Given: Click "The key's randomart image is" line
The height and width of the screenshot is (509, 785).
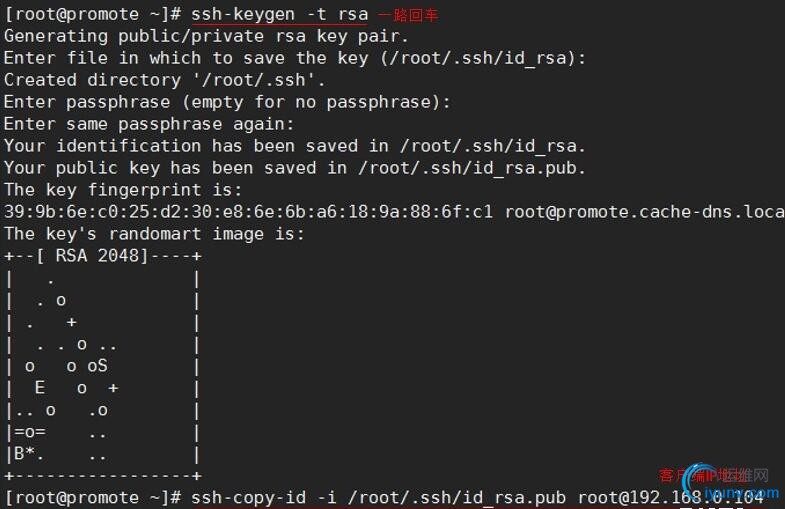Looking at the screenshot, I should (154, 234).
